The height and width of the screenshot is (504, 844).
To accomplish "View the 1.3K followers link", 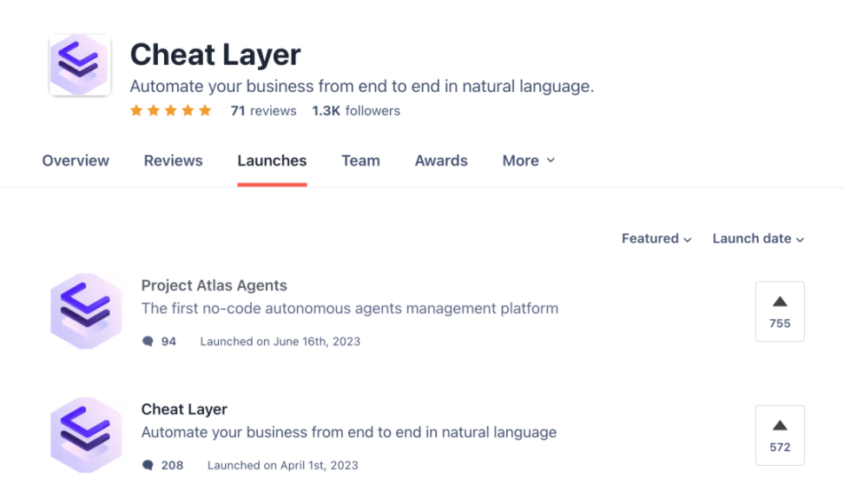I will coord(356,111).
